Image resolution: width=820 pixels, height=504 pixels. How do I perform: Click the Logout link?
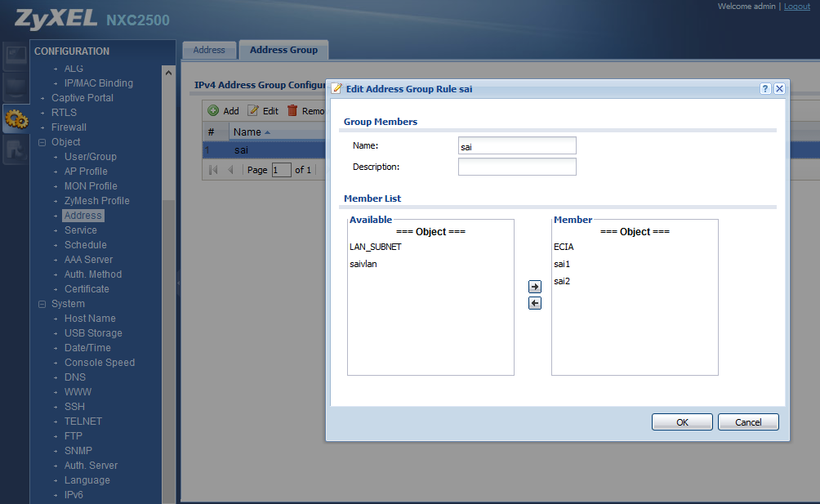[x=796, y=7]
